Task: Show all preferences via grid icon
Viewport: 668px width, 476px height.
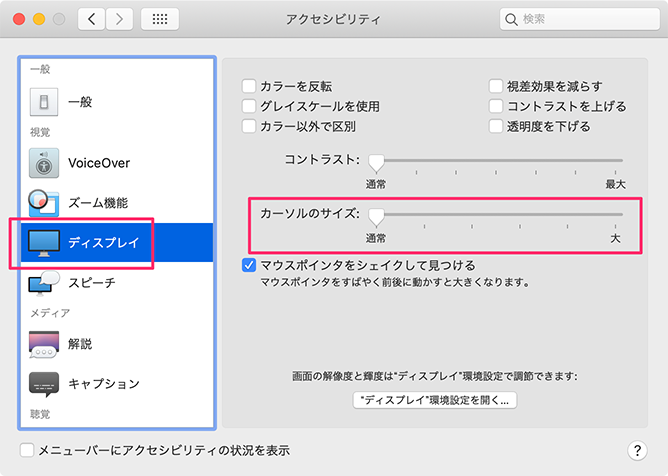Action: pos(160,19)
